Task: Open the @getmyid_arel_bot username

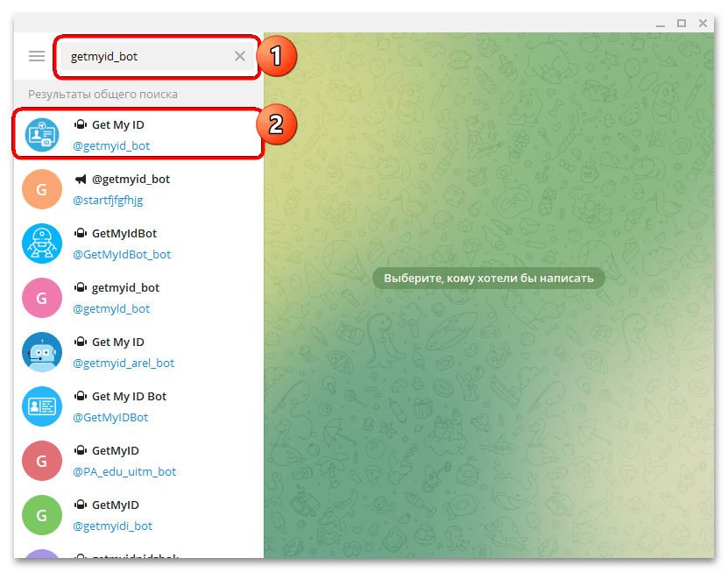Action: (x=124, y=363)
